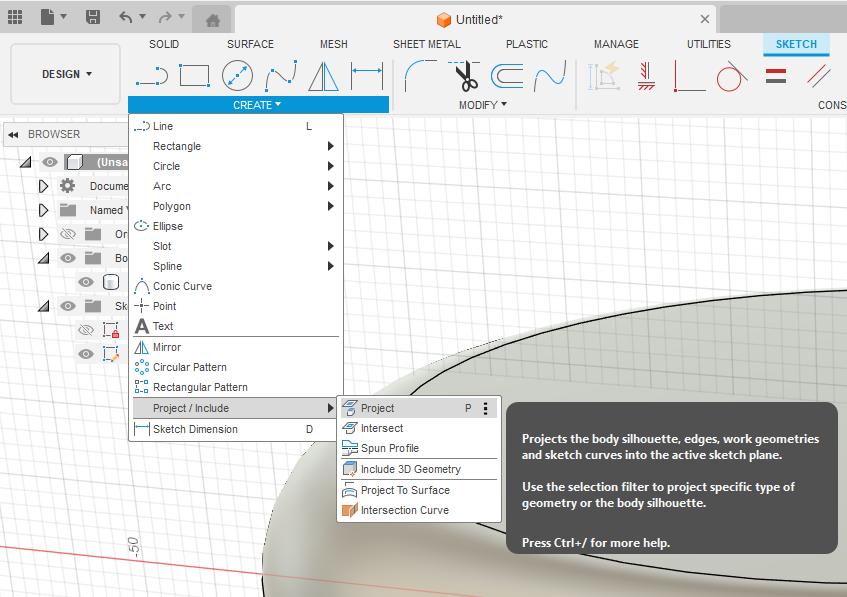Open the Arc submenu

pos(236,186)
